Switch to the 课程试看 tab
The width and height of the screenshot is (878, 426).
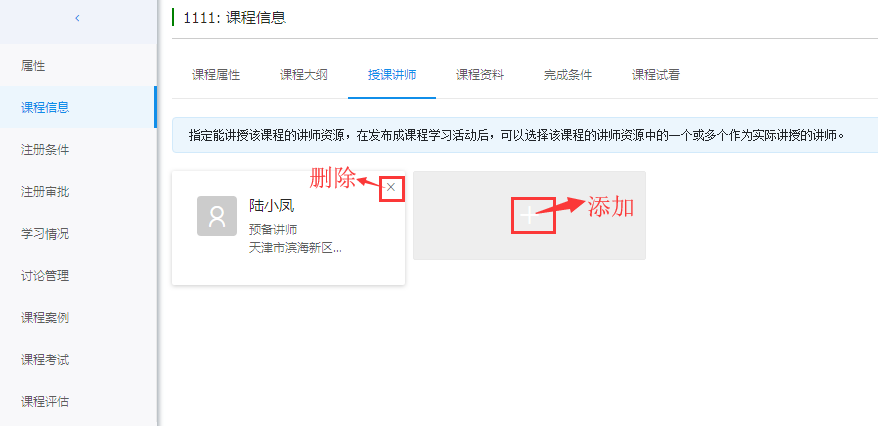pos(656,75)
